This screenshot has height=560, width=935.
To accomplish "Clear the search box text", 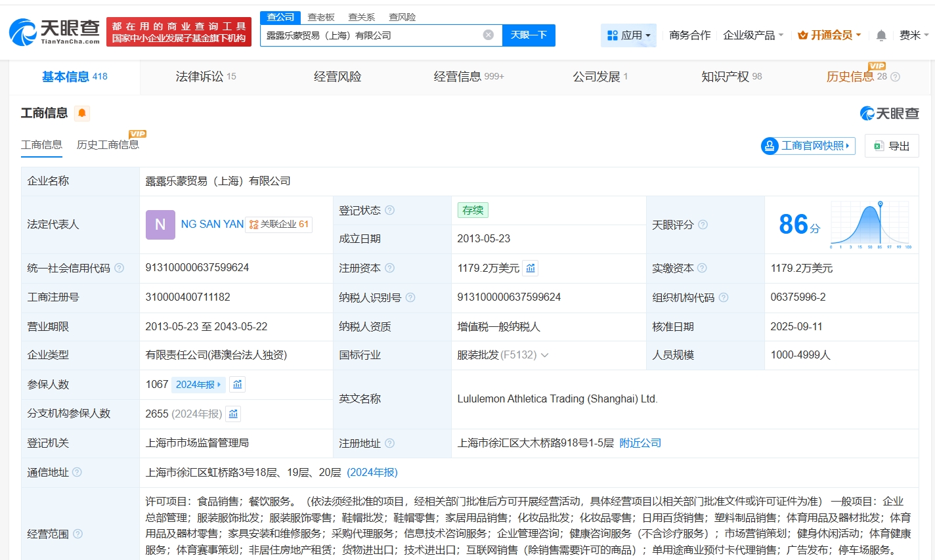I will [488, 35].
